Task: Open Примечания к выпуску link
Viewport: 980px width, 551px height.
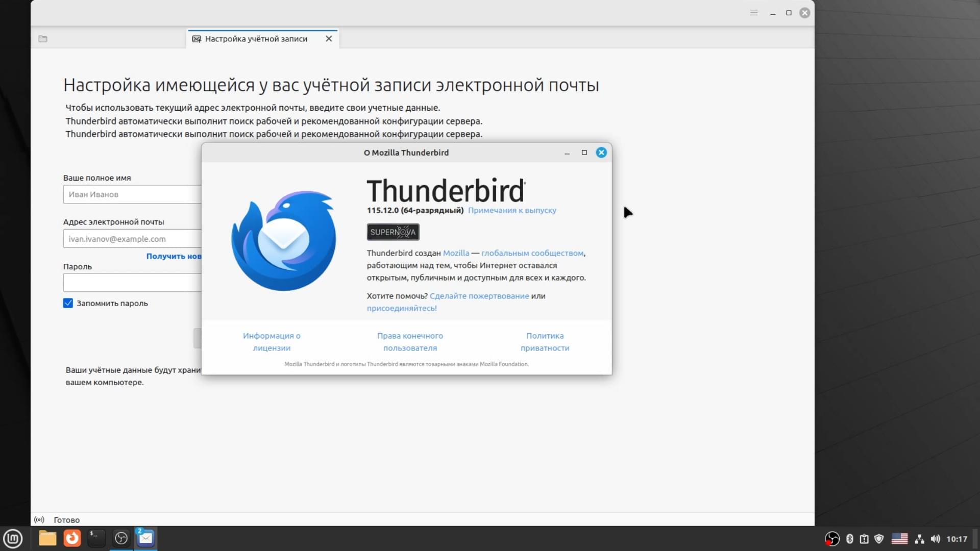Action: (512, 210)
